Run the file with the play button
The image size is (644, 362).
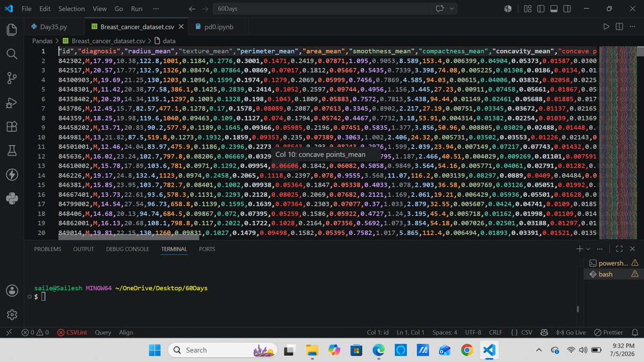[x=606, y=26]
